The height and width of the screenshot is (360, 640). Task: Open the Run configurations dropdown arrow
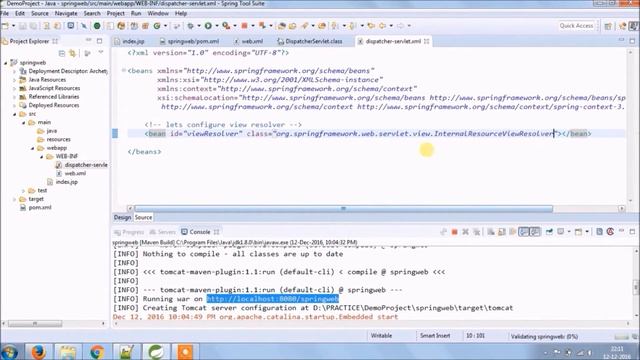[x=217, y=26]
